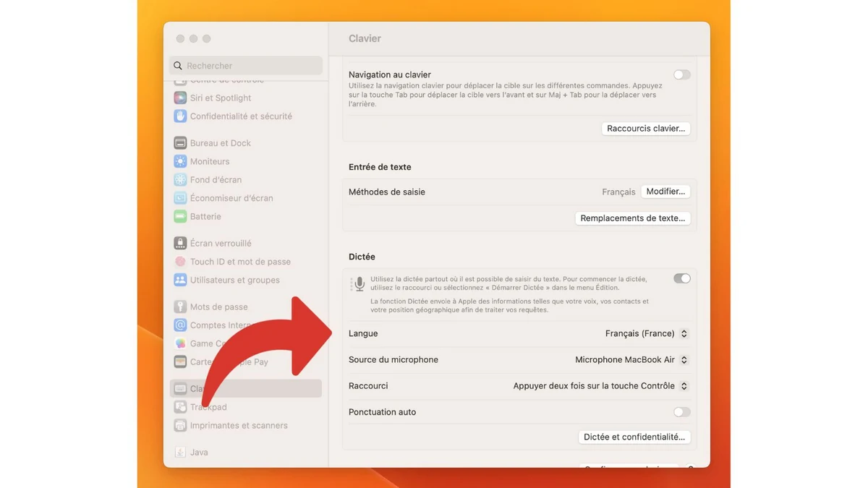Click Entrée de texte section heading
Image resolution: width=868 pixels, height=488 pixels.
[x=380, y=167]
